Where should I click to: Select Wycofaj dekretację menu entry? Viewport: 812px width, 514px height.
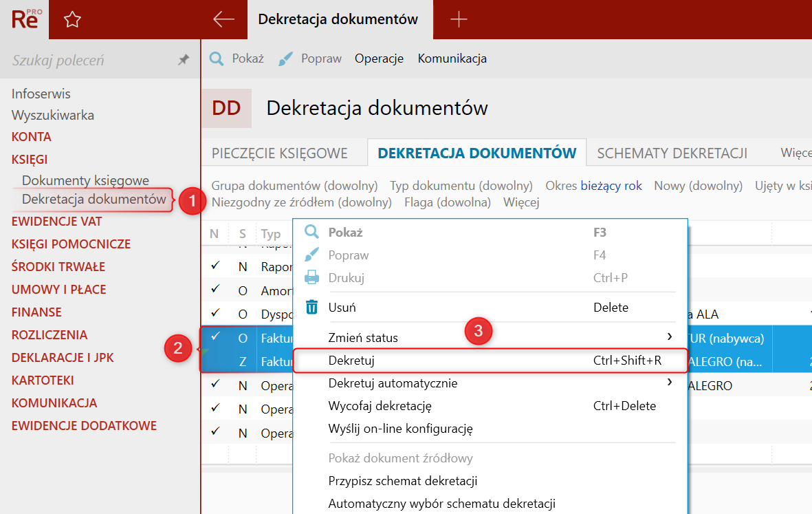click(x=490, y=406)
